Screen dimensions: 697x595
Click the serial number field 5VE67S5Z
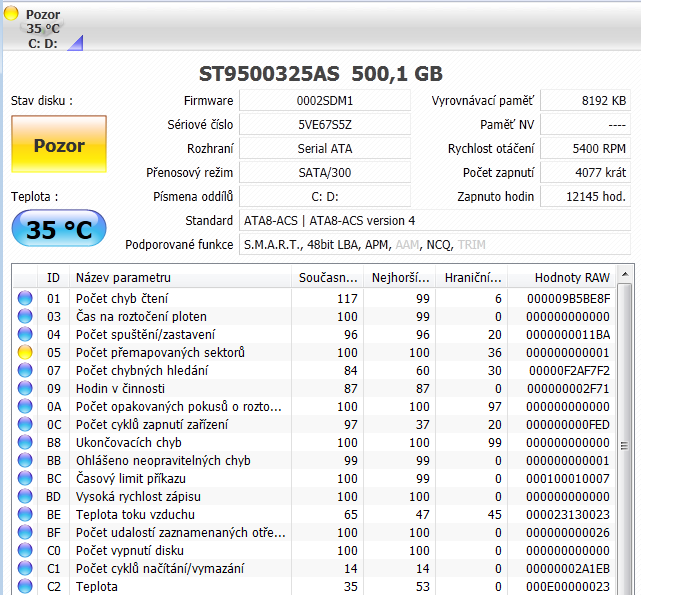[x=325, y=124]
